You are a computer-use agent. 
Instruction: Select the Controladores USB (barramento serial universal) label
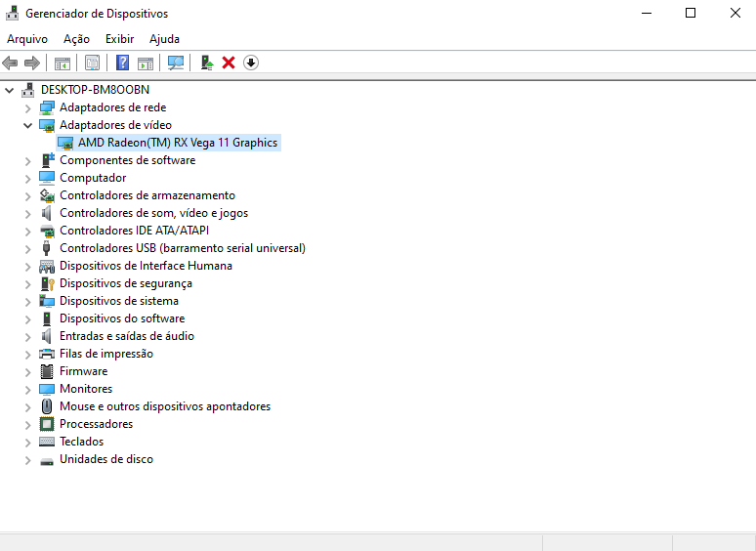pos(183,248)
